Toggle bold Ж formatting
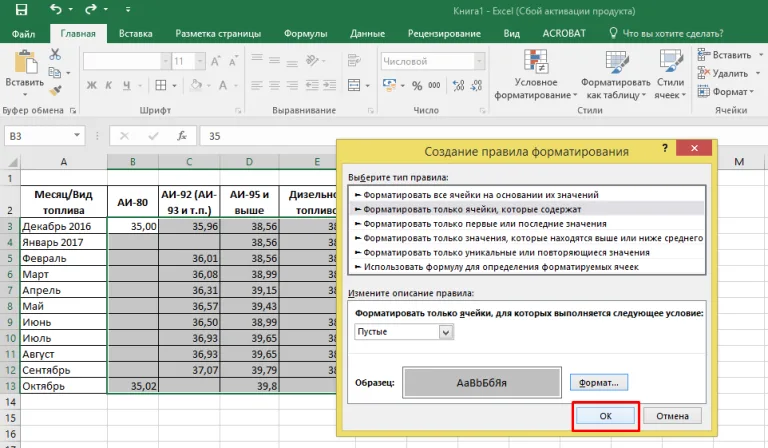Screen dimensions: 768x448 tap(92, 85)
